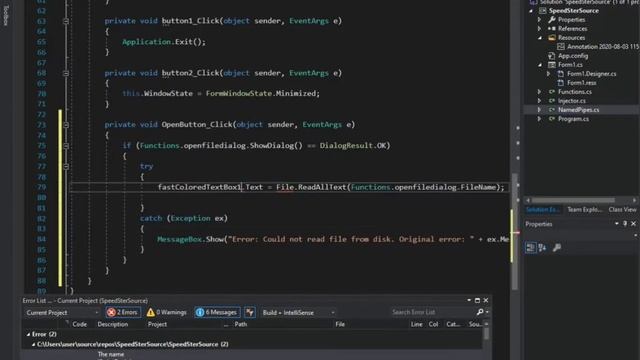The image size is (640, 360).
Task: Toggle the 0 Warnings filter button
Action: (x=167, y=312)
